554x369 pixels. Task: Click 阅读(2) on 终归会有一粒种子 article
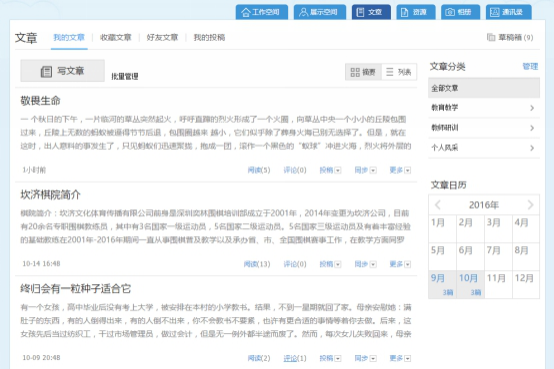tap(259, 358)
